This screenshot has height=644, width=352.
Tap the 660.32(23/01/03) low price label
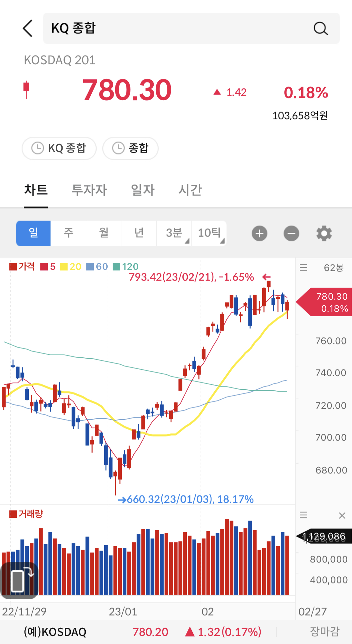tap(190, 499)
